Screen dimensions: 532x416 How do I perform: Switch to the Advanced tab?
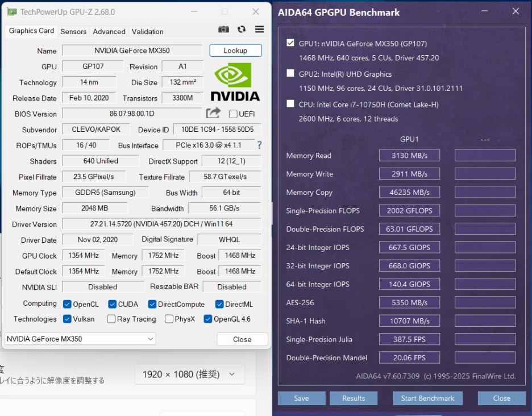109,32
